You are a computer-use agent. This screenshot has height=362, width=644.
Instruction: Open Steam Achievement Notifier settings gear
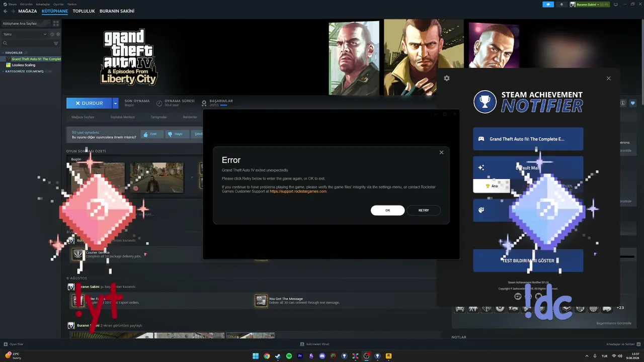pos(447,78)
